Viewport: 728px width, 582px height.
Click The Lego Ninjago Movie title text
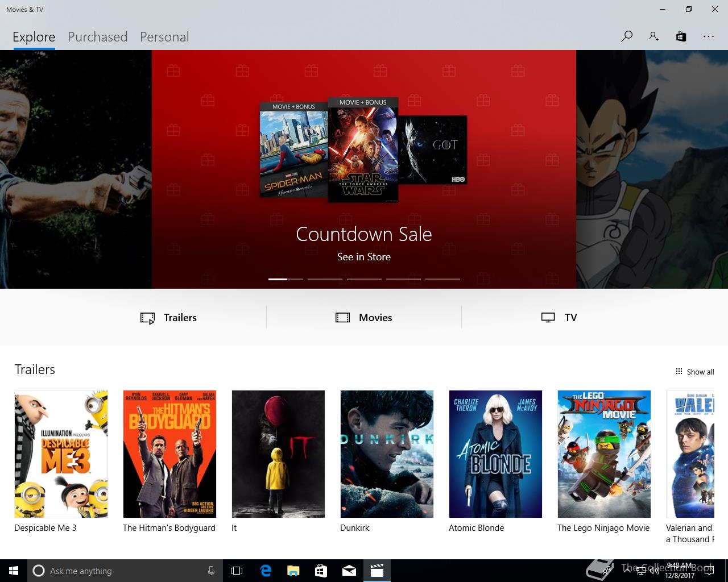pyautogui.click(x=603, y=528)
